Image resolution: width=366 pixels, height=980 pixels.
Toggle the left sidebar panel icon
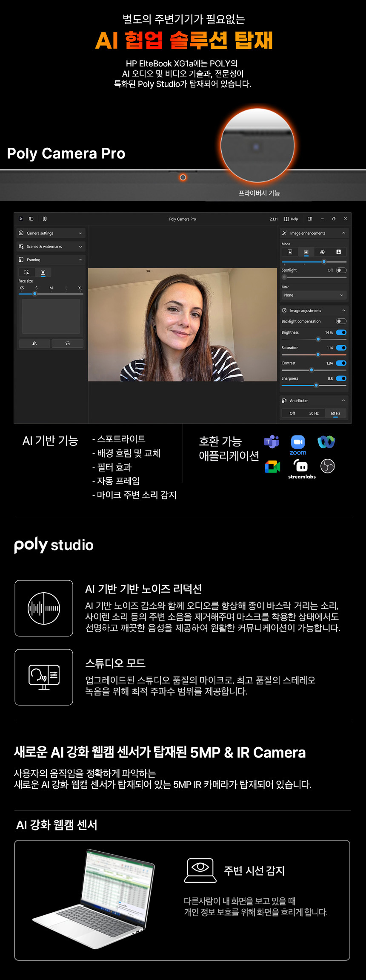pos(31,219)
